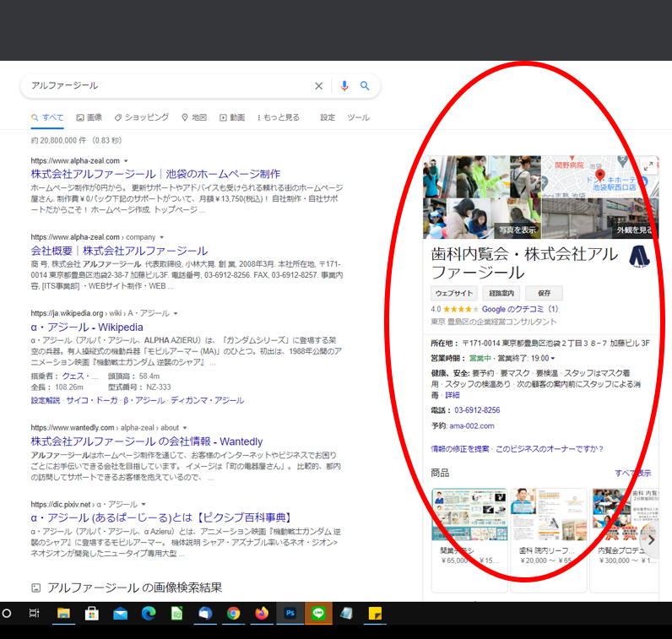Image resolution: width=672 pixels, height=639 pixels.
Task: Open 株式会社アルファージール｜池袋のホームページ制作 result
Action: point(155,174)
